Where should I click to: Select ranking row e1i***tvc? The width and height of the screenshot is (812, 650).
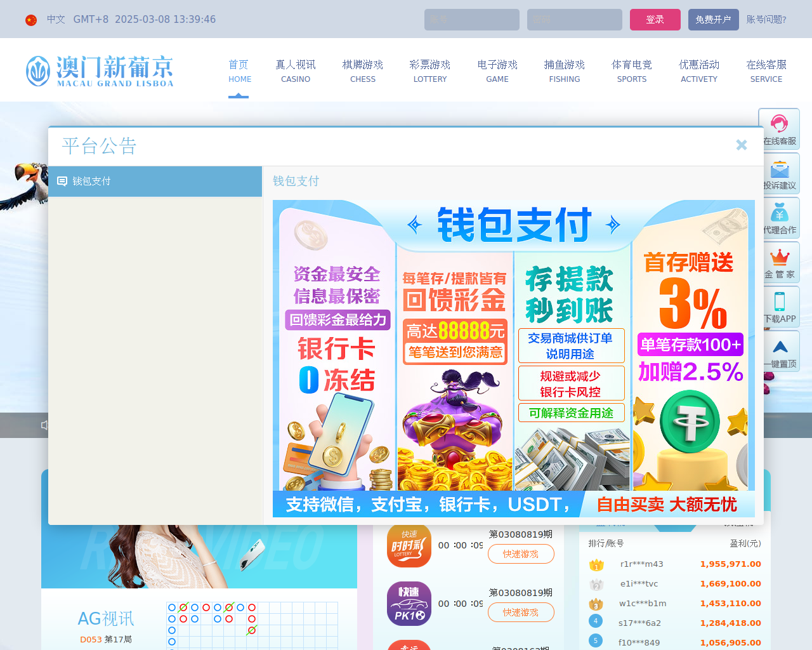[674, 583]
